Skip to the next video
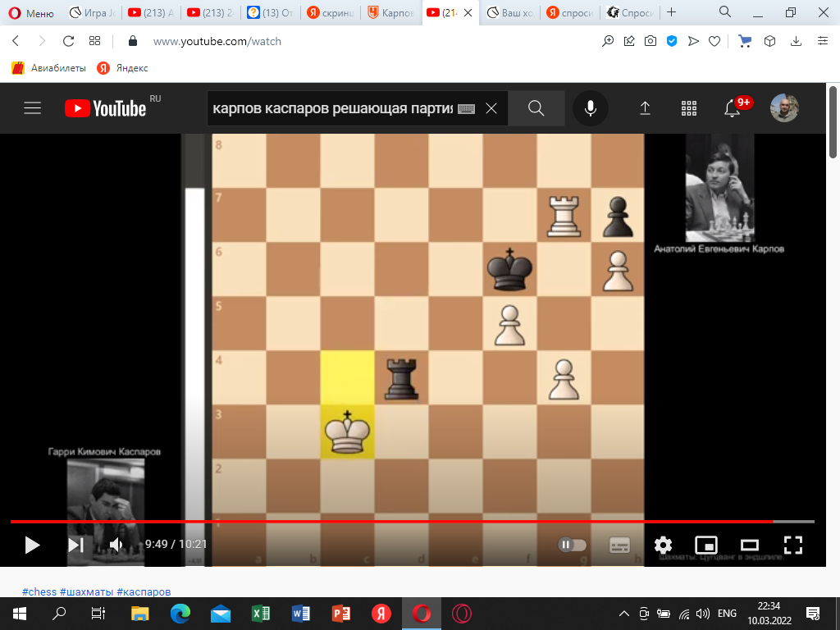Image resolution: width=840 pixels, height=630 pixels. (75, 545)
